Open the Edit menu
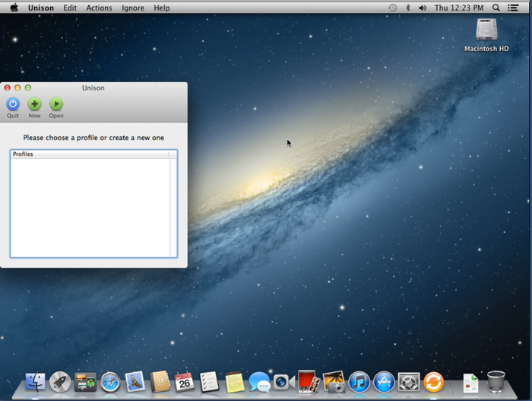 70,8
